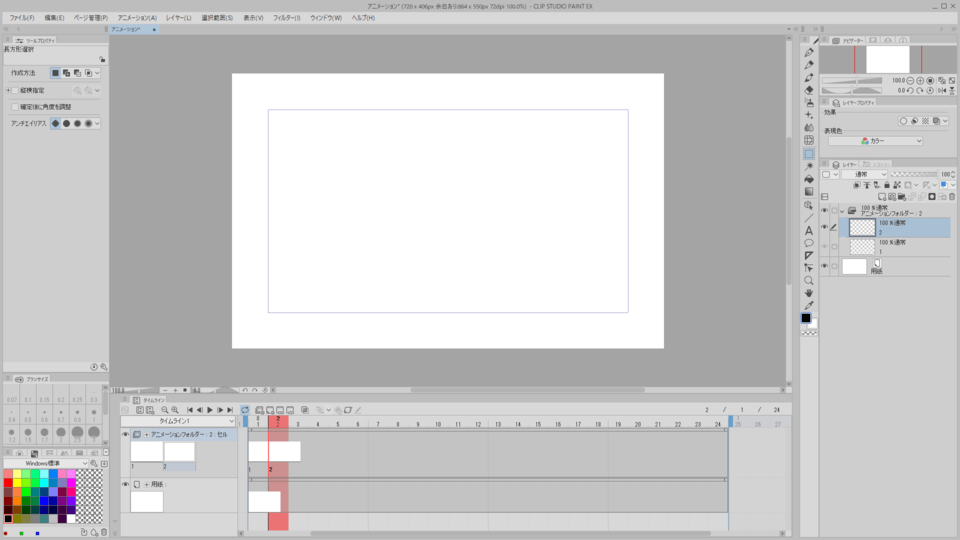The width and height of the screenshot is (960, 540).
Task: Open the レイヤー(L) menu
Action: (x=179, y=18)
